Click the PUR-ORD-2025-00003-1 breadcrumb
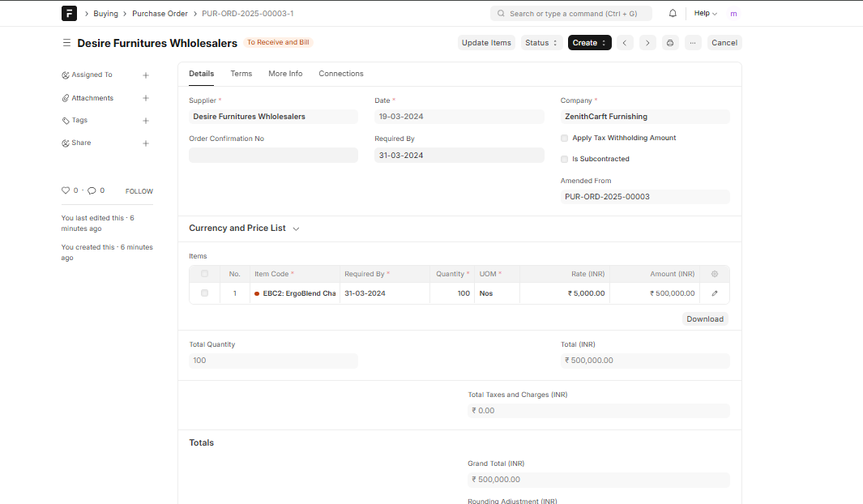 [248, 13]
